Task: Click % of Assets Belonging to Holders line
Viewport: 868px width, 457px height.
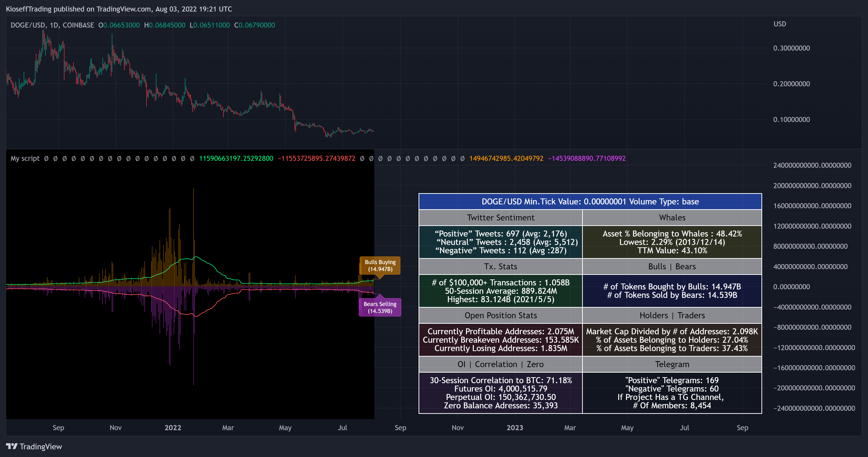Action: point(672,340)
